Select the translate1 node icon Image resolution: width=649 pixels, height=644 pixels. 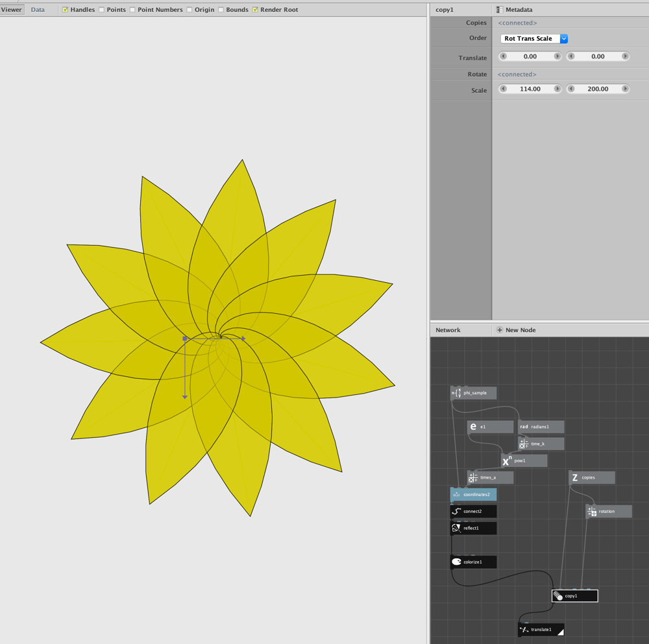click(x=524, y=630)
